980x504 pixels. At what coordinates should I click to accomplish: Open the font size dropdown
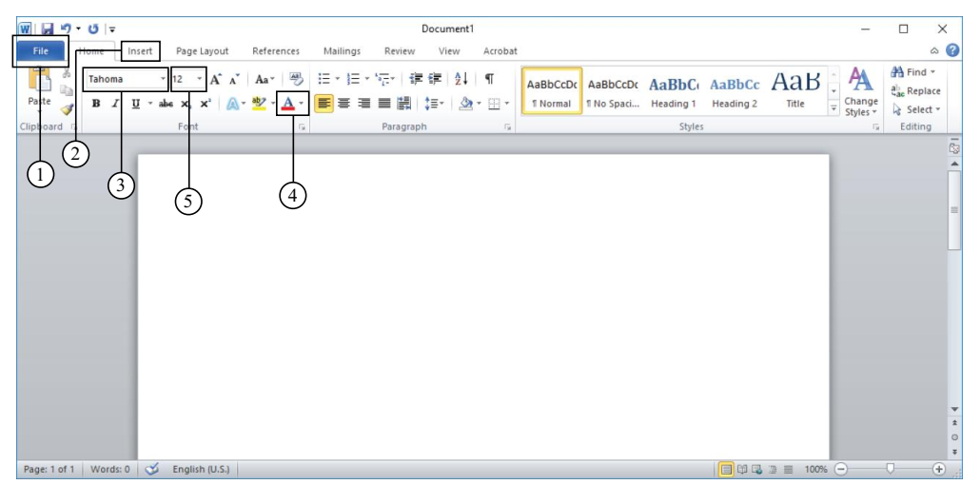pos(199,80)
